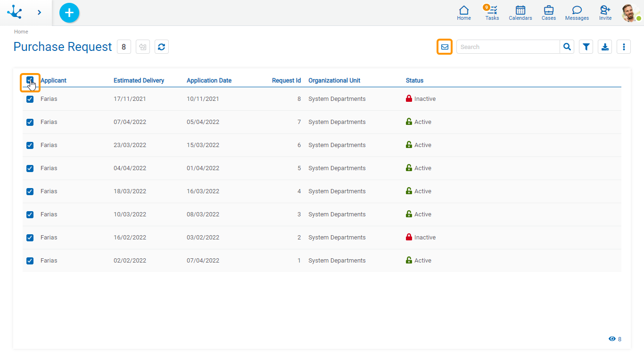Image resolution: width=644 pixels, height=362 pixels.
Task: Uncheck the row with Request Id 6
Action: (x=30, y=145)
